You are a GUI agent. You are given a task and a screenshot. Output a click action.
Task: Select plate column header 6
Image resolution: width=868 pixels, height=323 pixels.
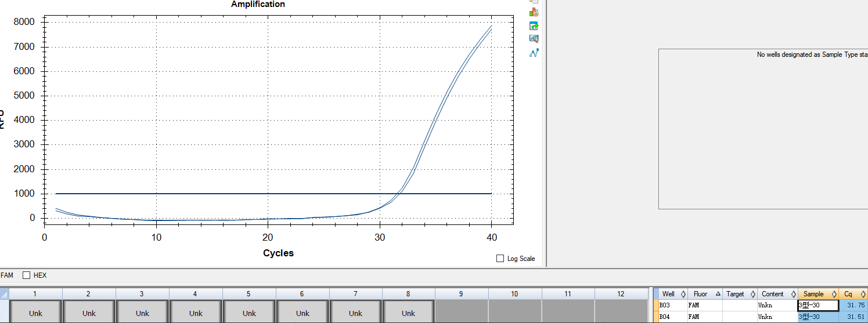coord(302,294)
